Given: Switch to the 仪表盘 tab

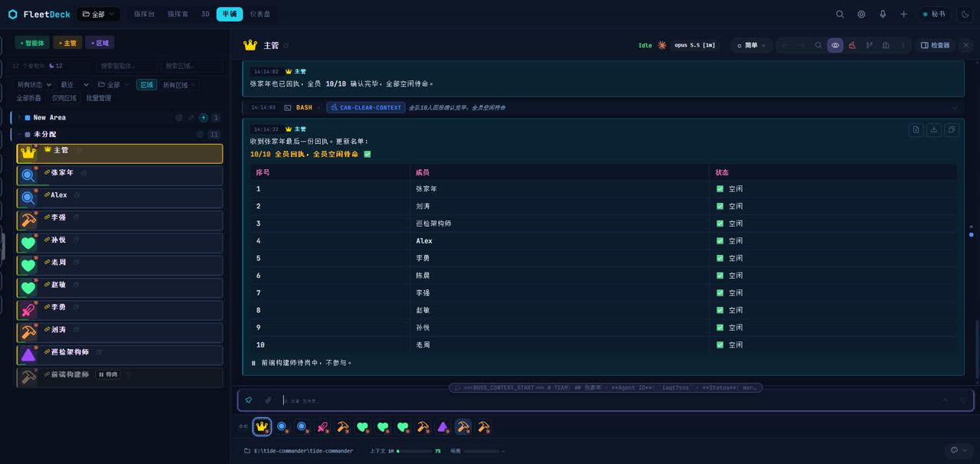Looking at the screenshot, I should pyautogui.click(x=260, y=14).
